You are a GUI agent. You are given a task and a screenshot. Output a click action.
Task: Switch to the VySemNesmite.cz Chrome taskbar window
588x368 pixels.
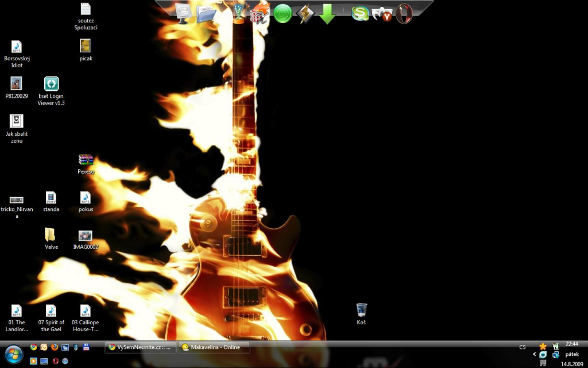141,347
